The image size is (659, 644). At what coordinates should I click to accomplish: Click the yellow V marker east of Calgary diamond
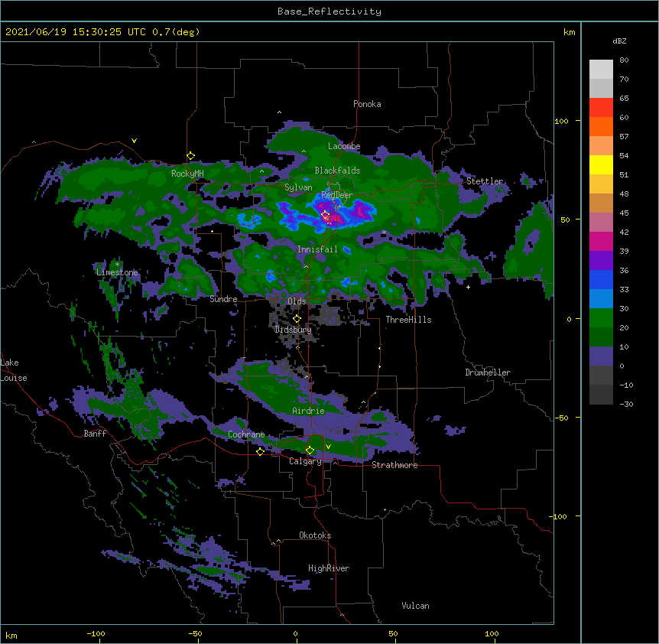pyautogui.click(x=328, y=447)
